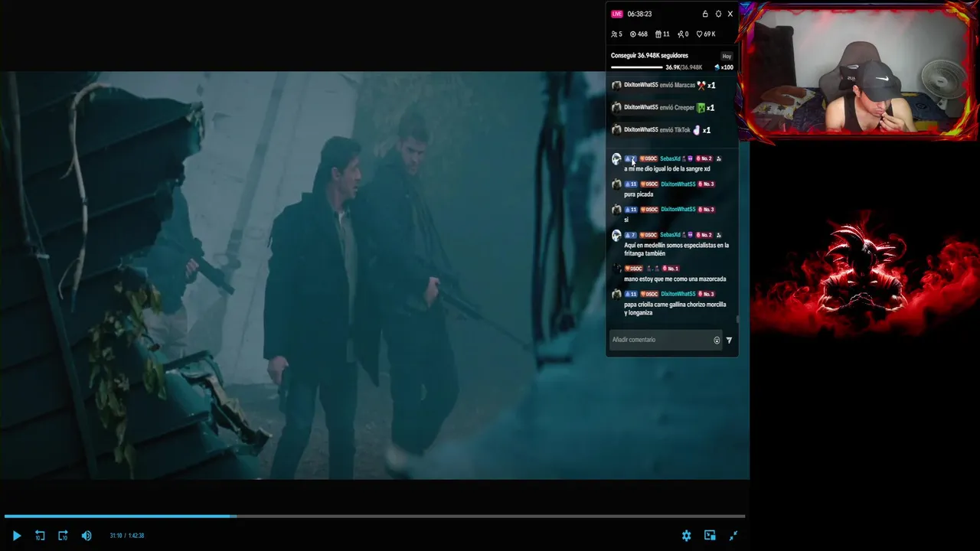Click DixitonWhatSS username above 'pura picada'
Image resolution: width=980 pixels, height=551 pixels.
pos(678,184)
